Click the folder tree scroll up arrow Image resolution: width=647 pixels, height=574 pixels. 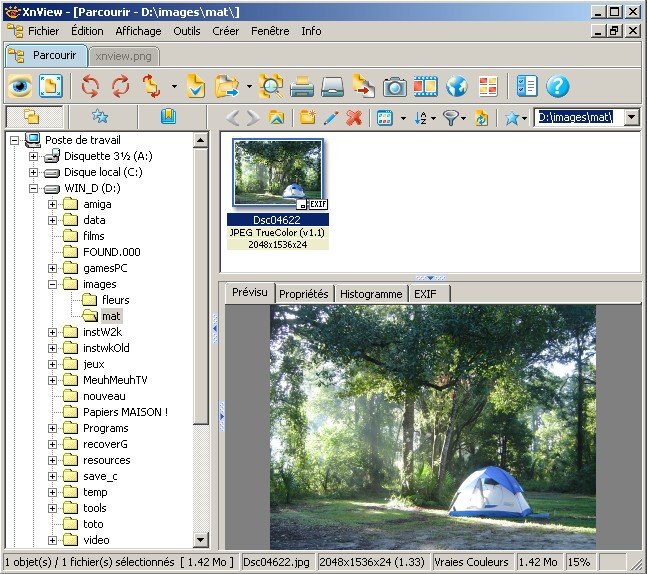pyautogui.click(x=201, y=140)
